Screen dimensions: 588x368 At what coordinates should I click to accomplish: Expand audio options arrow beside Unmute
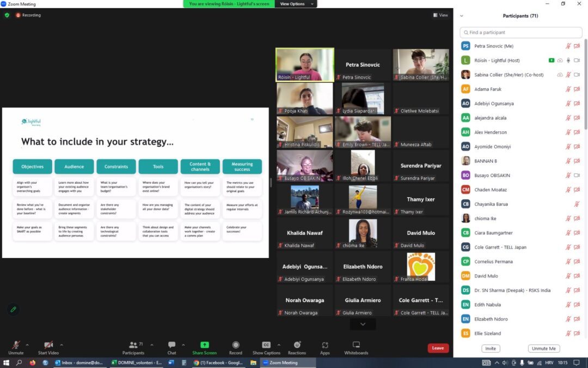point(27,345)
